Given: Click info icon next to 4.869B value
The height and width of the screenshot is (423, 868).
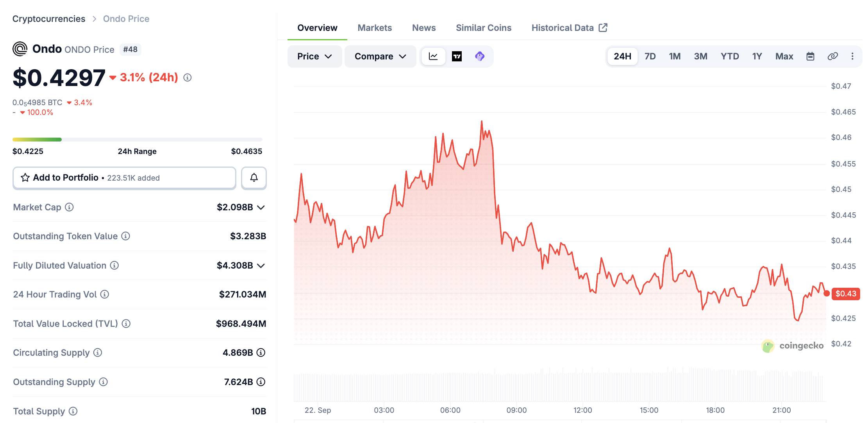Looking at the screenshot, I should coord(261,353).
